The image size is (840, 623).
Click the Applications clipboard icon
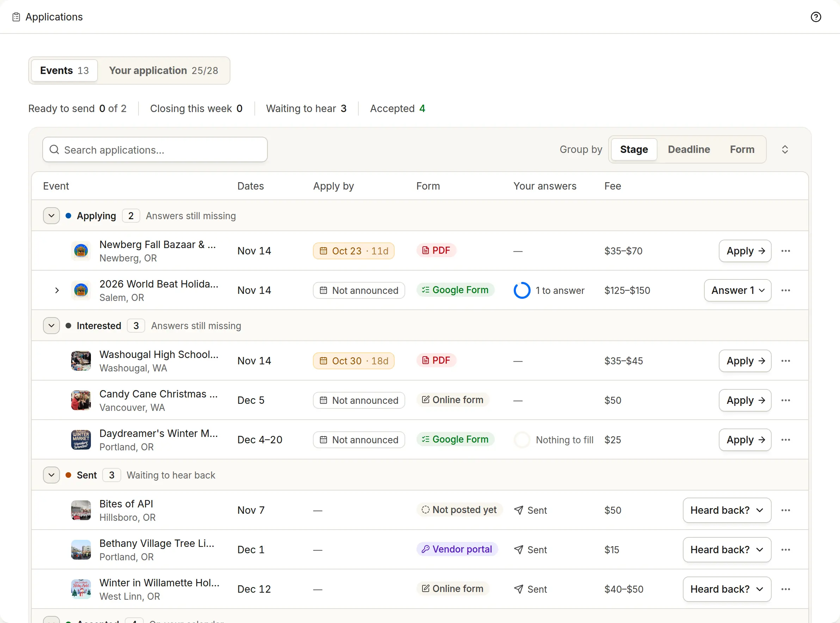pyautogui.click(x=16, y=17)
